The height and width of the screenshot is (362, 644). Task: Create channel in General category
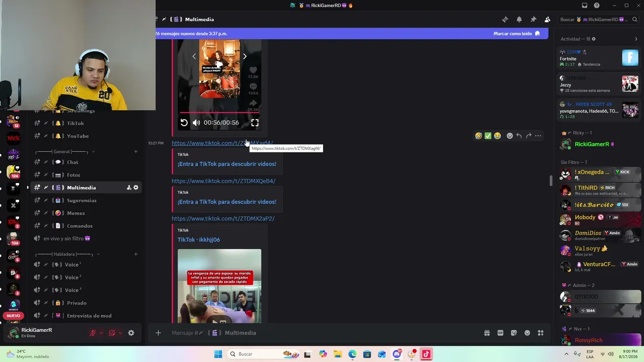pos(136,152)
